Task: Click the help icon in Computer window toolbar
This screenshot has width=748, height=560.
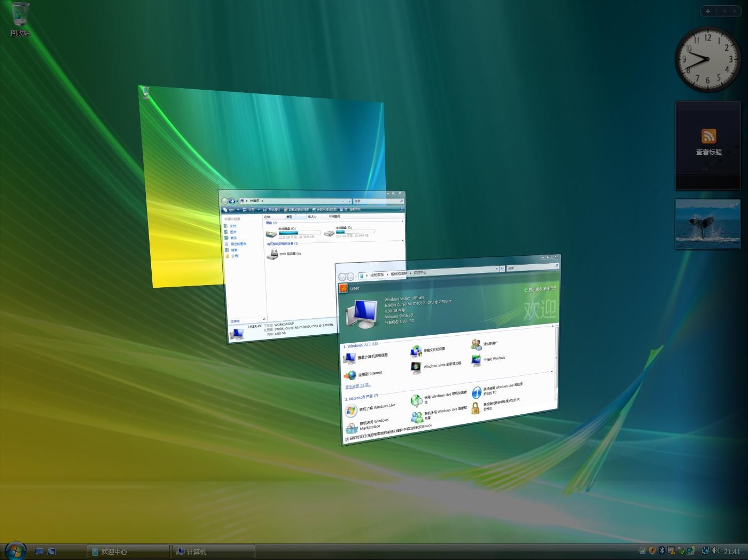Action: click(x=401, y=209)
